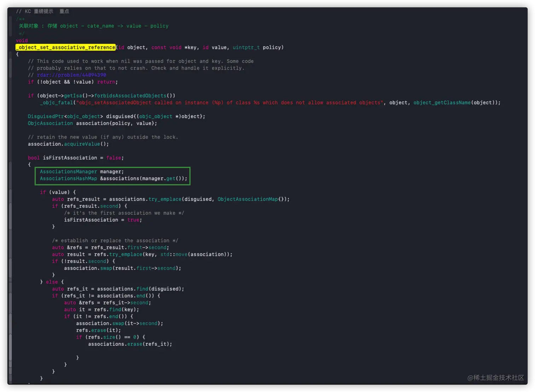The image size is (535, 392).
Task: Click the 'if (refs_result.second) {' line
Action: pos(90,206)
